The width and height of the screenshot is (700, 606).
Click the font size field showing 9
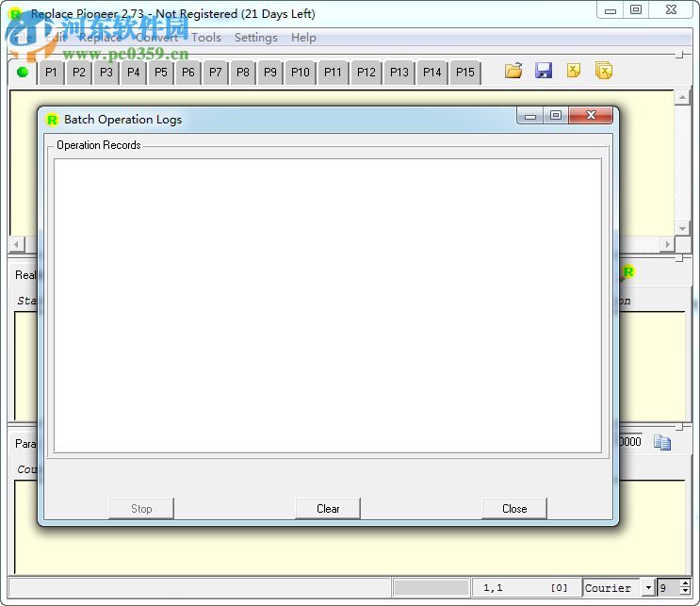coord(669,588)
